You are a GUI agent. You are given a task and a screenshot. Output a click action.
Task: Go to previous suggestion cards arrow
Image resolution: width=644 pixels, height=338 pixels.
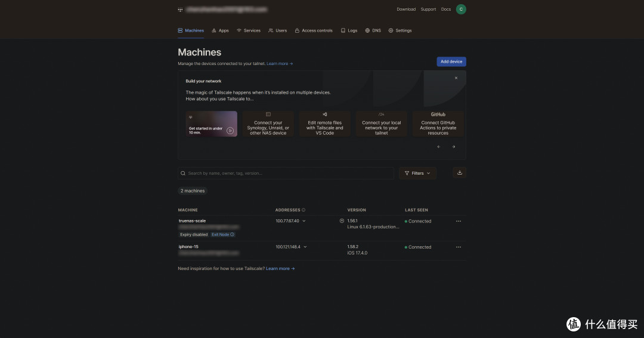click(439, 147)
